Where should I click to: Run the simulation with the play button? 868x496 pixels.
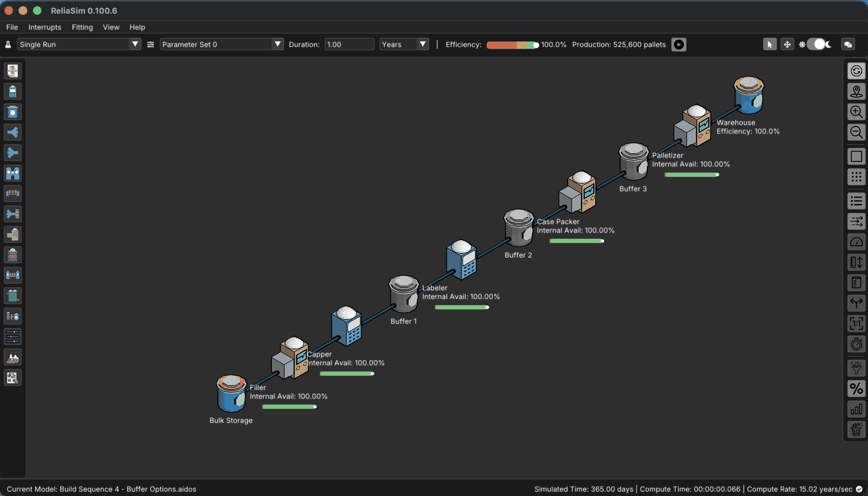pyautogui.click(x=679, y=45)
